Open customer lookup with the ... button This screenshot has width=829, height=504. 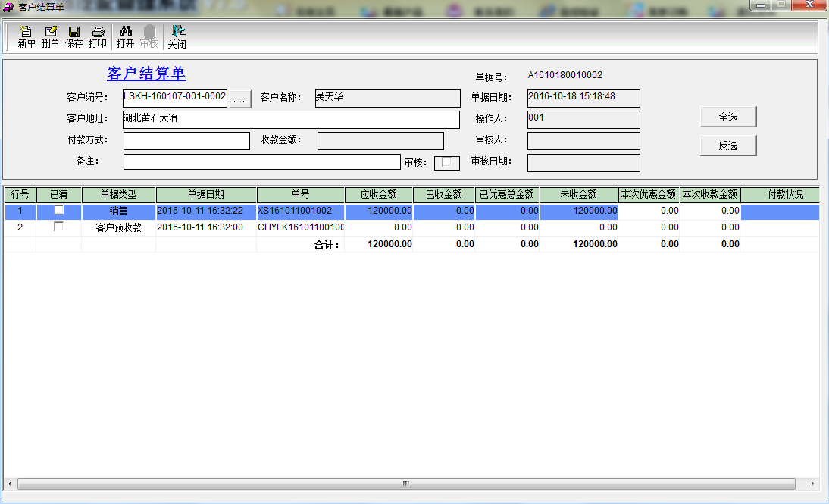pyautogui.click(x=239, y=99)
